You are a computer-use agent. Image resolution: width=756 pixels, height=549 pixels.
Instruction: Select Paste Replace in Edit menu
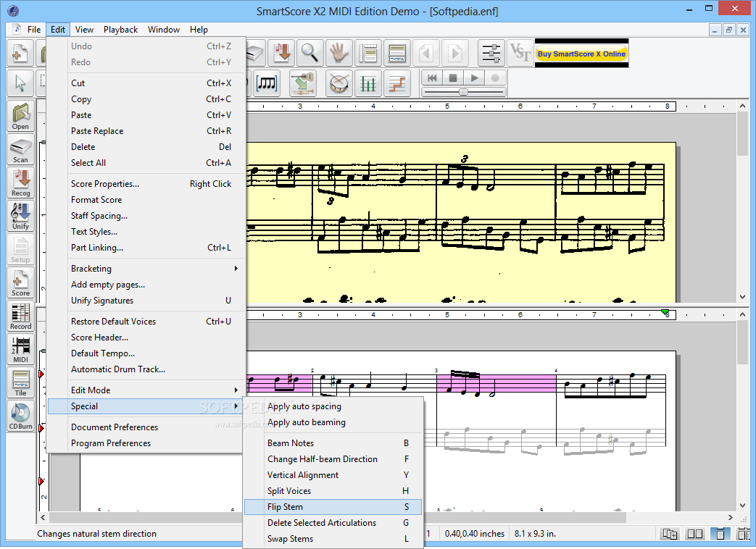146,131
